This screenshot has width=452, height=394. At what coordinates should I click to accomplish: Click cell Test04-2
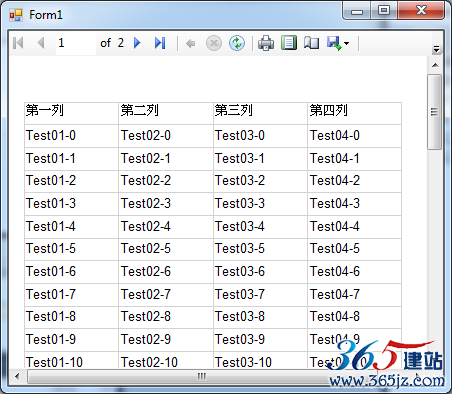tap(354, 181)
